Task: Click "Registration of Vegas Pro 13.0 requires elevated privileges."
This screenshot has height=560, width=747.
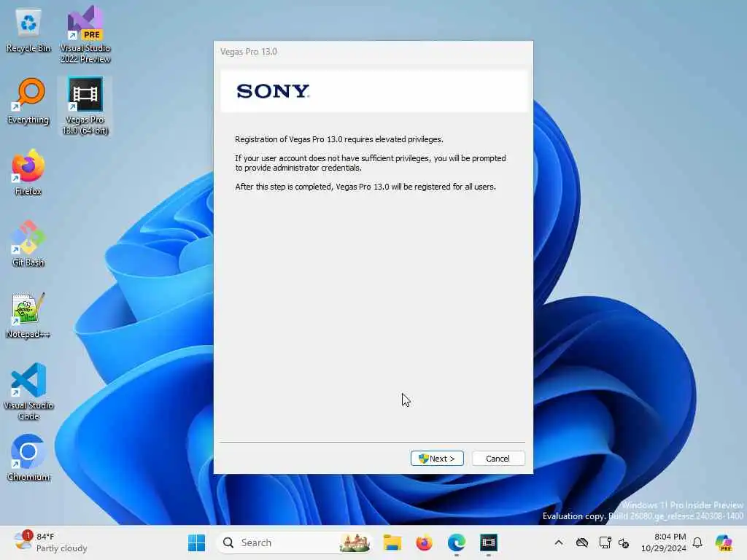Action: [x=338, y=139]
